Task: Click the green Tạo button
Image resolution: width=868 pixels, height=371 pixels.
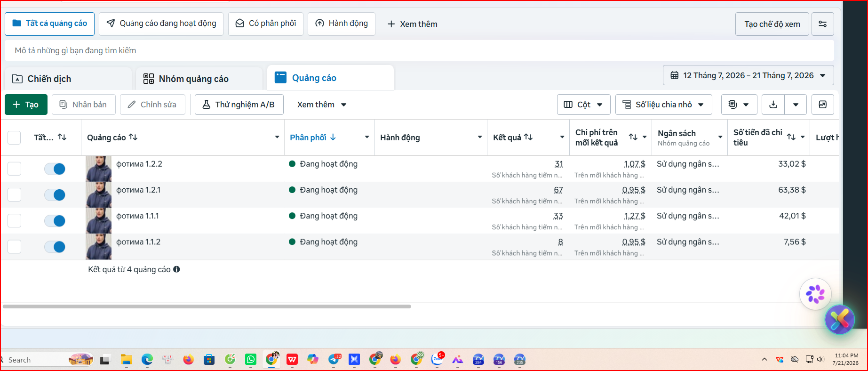Action: [x=26, y=105]
